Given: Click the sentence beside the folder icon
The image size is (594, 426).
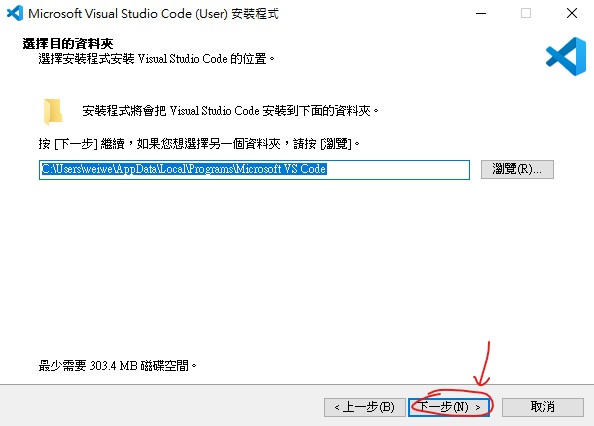Looking at the screenshot, I should (230, 111).
